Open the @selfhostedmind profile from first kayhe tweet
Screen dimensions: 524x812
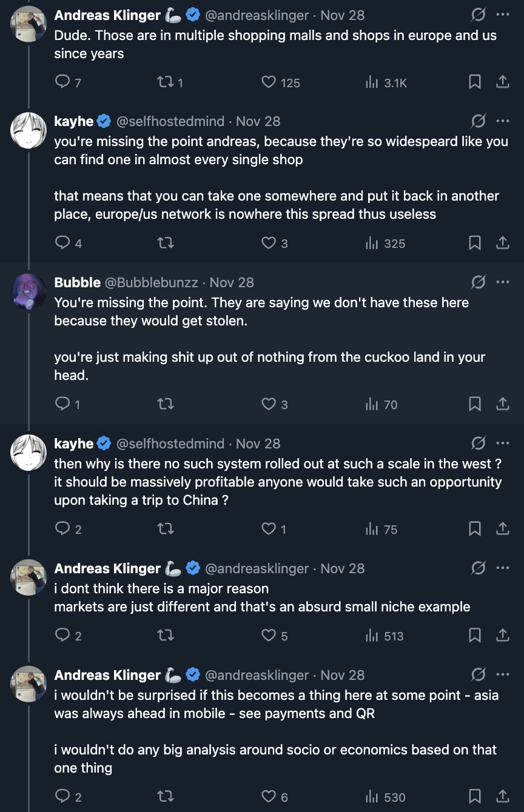pyautogui.click(x=170, y=121)
